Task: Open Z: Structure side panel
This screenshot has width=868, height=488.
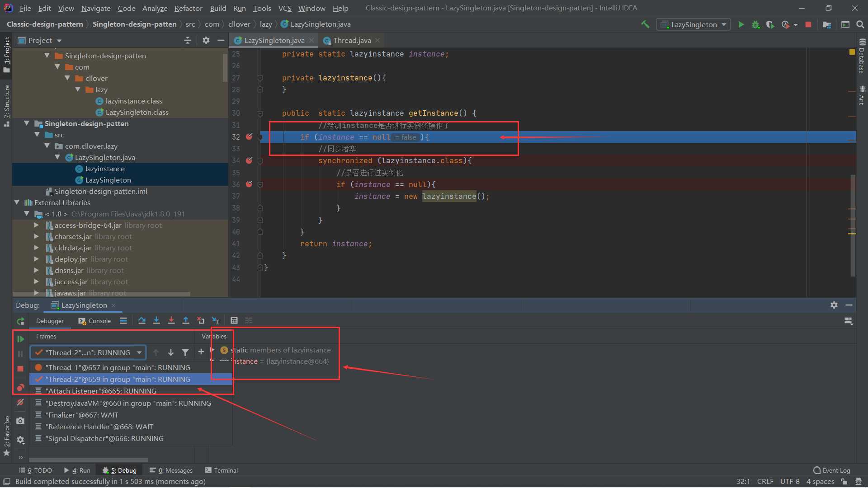Action: [x=6, y=105]
